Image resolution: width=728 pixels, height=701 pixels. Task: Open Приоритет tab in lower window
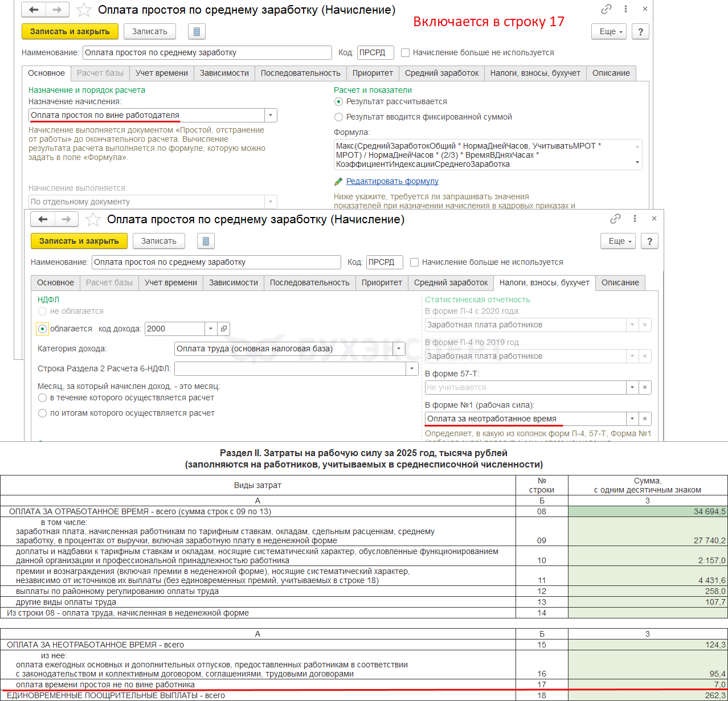coord(382,282)
